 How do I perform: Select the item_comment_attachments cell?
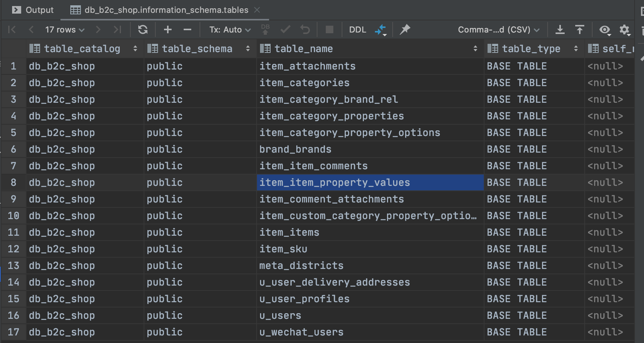(x=370, y=199)
